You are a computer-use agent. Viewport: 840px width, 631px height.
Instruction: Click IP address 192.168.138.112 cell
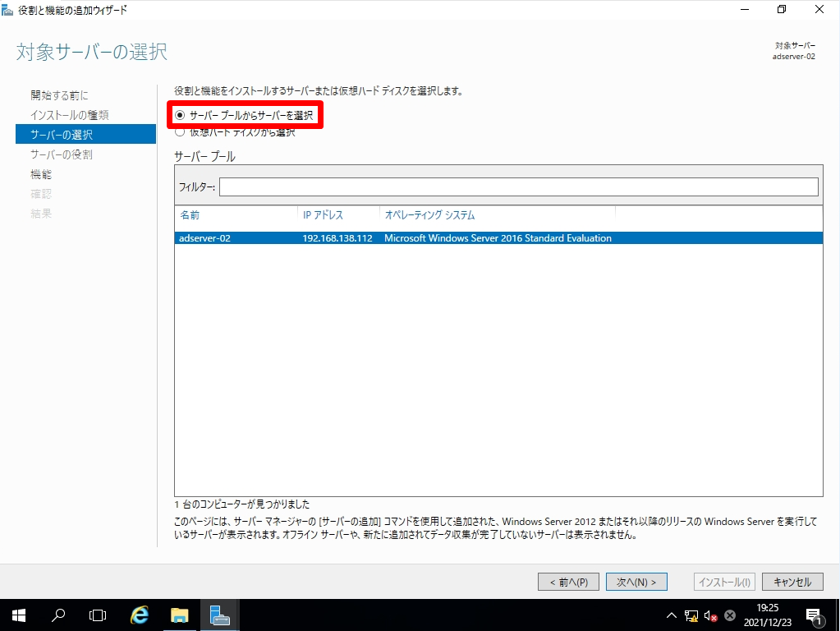[x=337, y=238]
